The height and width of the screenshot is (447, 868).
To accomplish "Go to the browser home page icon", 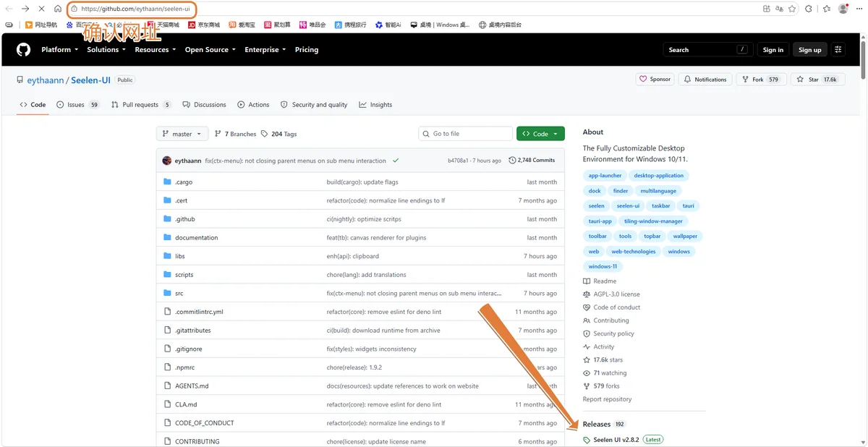I will coord(58,9).
